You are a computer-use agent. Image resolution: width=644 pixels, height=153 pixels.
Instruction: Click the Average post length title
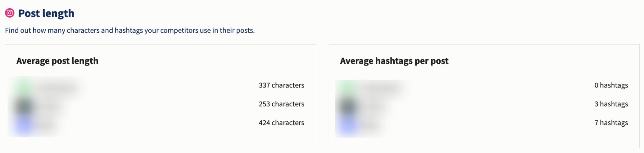57,61
